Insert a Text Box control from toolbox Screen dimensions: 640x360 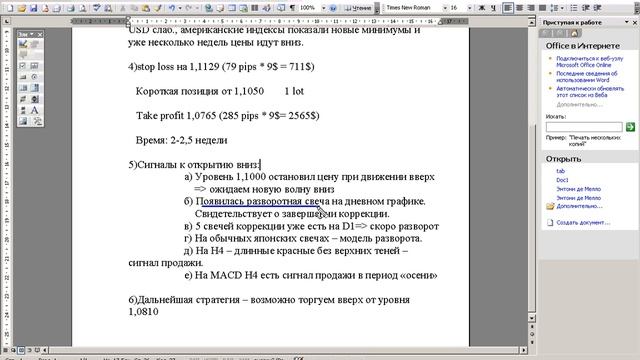[x=35, y=66]
